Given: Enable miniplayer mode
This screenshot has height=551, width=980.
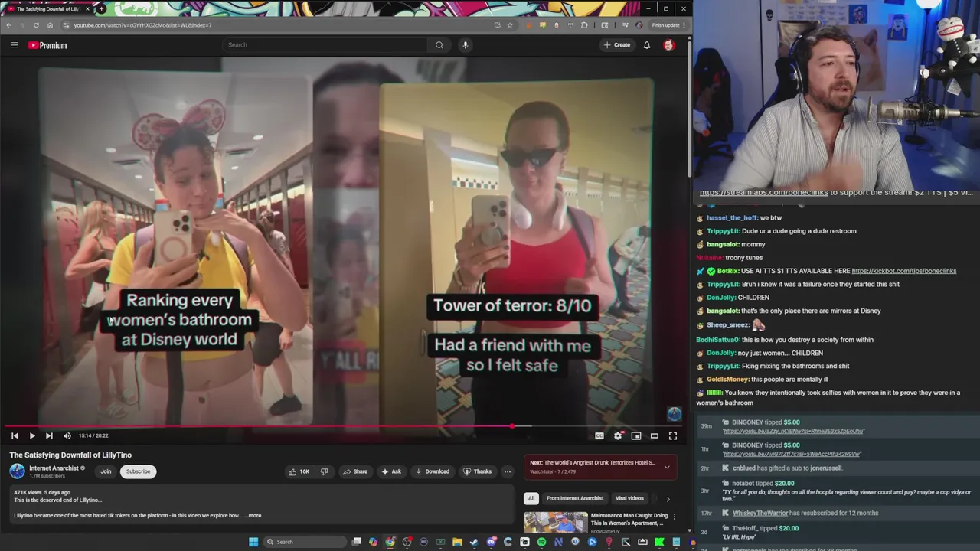Looking at the screenshot, I should (636, 435).
